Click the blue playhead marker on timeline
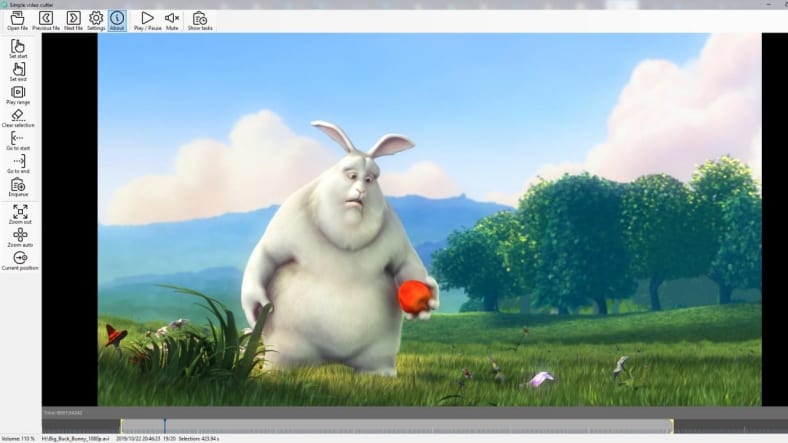 click(164, 426)
